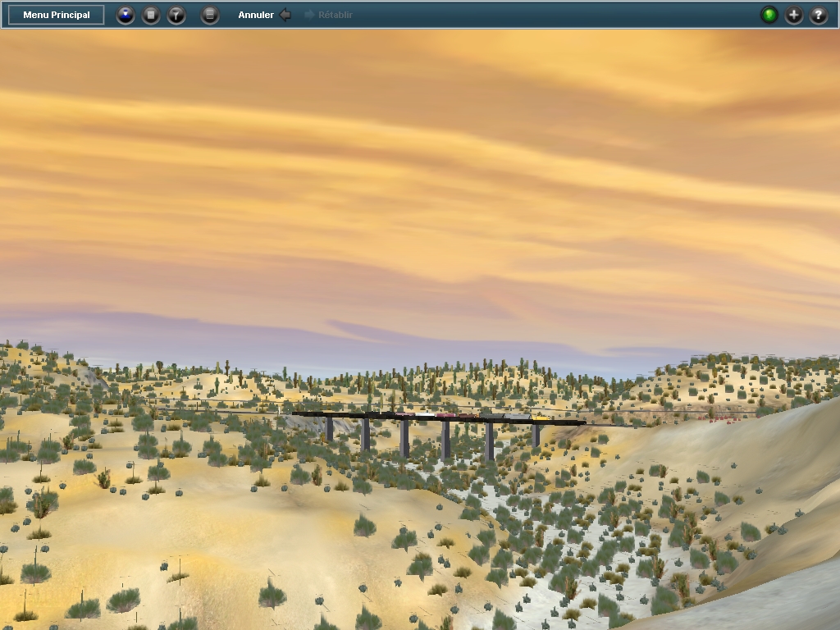Undo the last action with Annuler
The width and height of the screenshot is (840, 630).
[x=265, y=15]
